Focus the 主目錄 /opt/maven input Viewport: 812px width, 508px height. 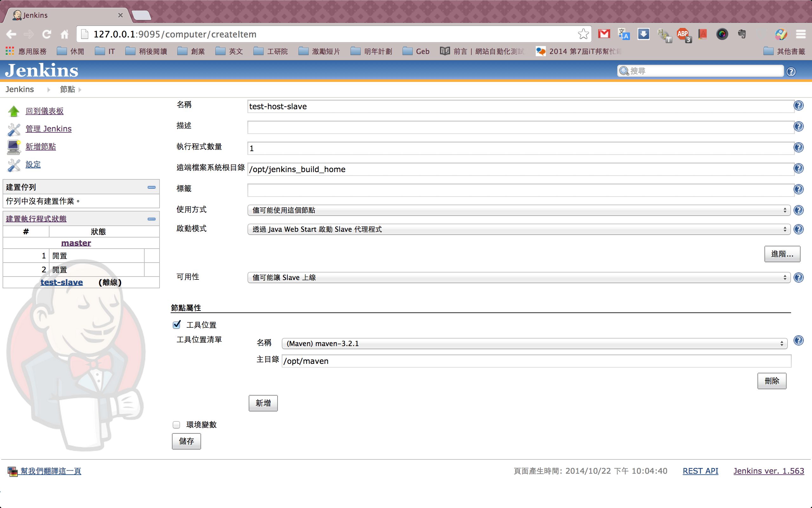[x=537, y=361]
